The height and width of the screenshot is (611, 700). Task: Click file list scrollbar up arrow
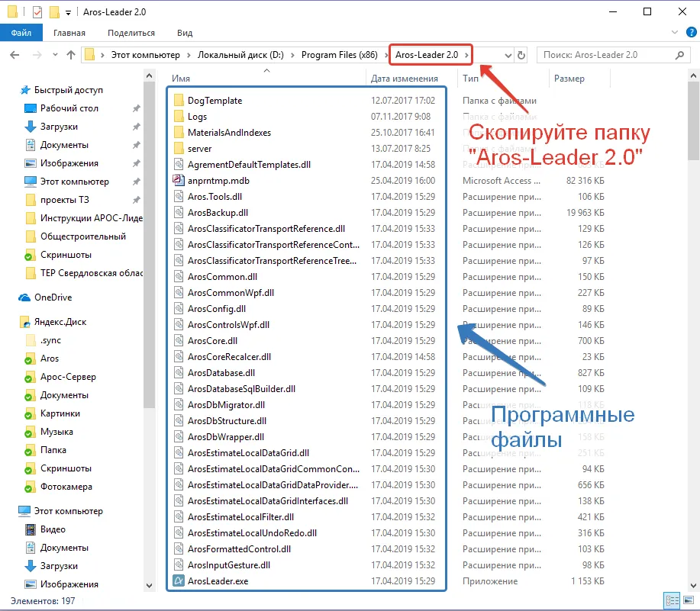click(x=693, y=76)
